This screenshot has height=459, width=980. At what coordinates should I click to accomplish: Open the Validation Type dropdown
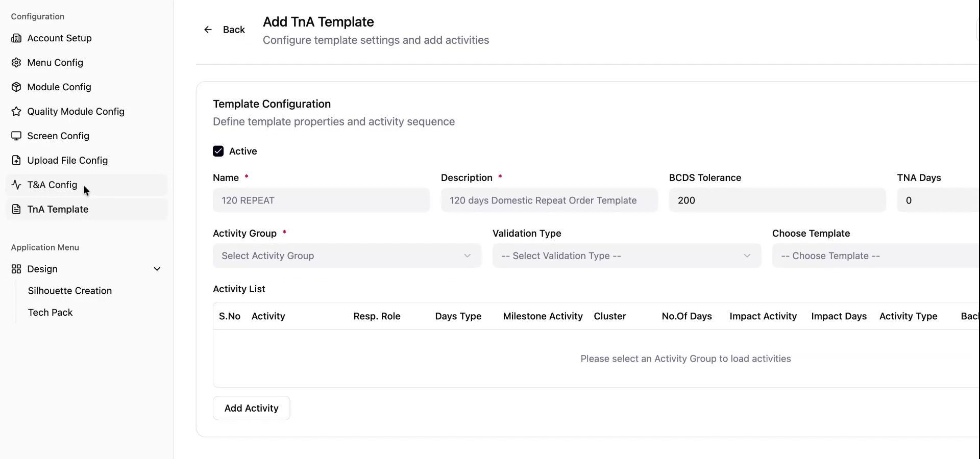tap(626, 256)
